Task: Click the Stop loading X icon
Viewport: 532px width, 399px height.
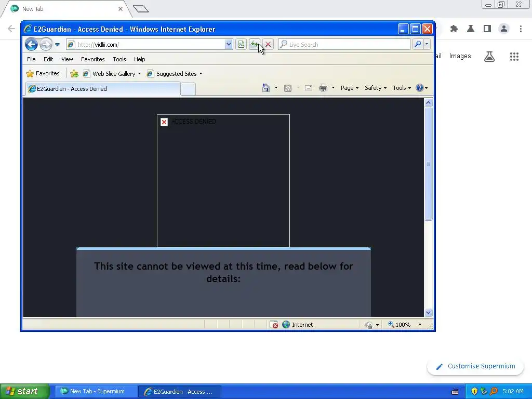Action: (268, 45)
